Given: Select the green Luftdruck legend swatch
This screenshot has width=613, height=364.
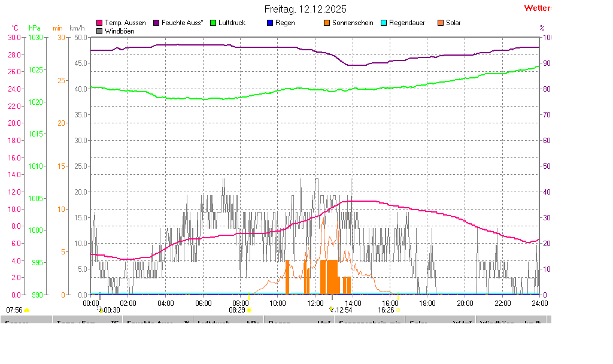Looking at the screenshot, I should [x=213, y=23].
